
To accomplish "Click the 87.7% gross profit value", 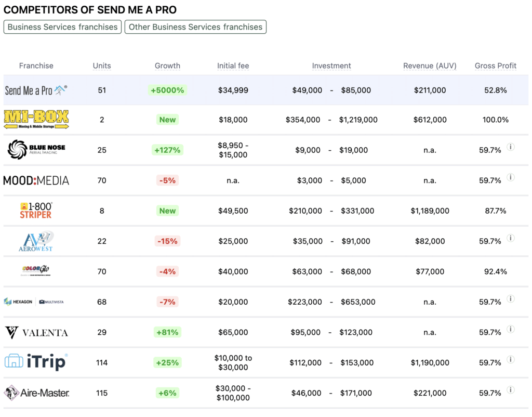I will click(x=495, y=211).
